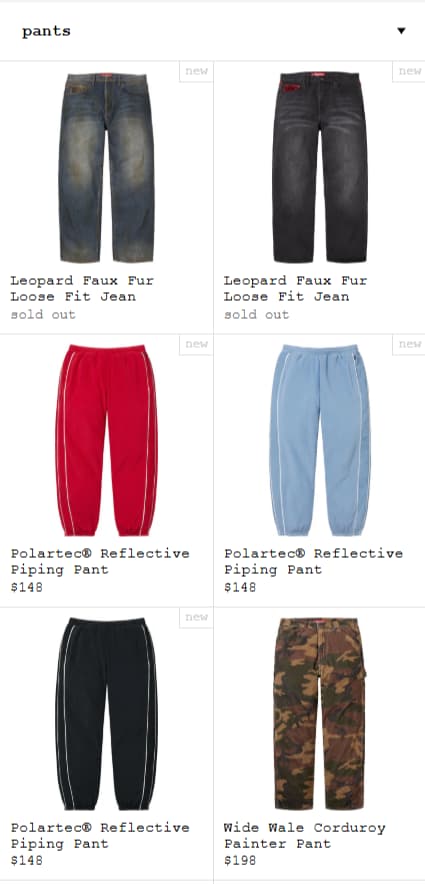
Task: Open light blue Polartec Piping Pant title link
Action: tap(313, 561)
